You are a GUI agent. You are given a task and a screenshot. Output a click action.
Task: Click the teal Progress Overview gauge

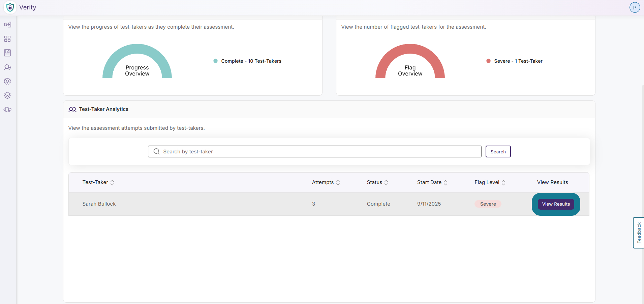coord(137,61)
